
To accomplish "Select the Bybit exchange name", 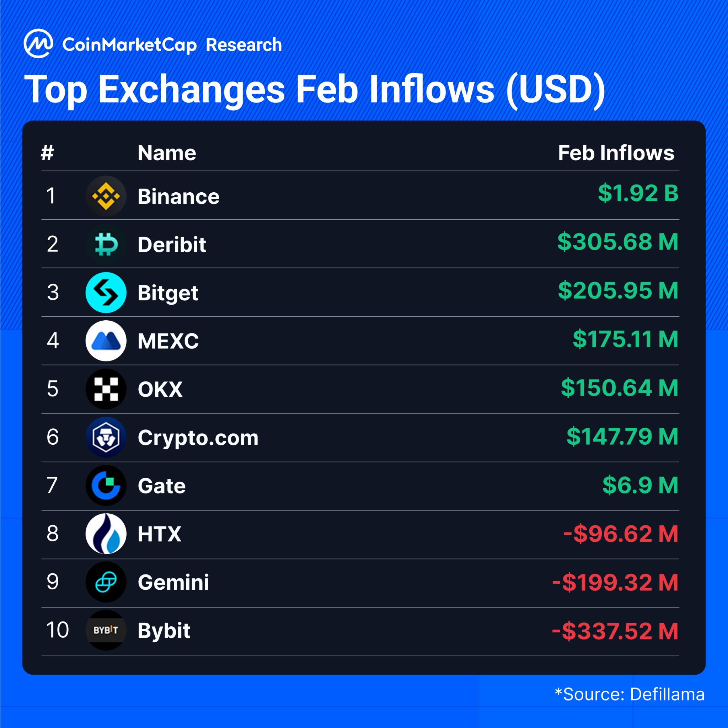I will [164, 631].
